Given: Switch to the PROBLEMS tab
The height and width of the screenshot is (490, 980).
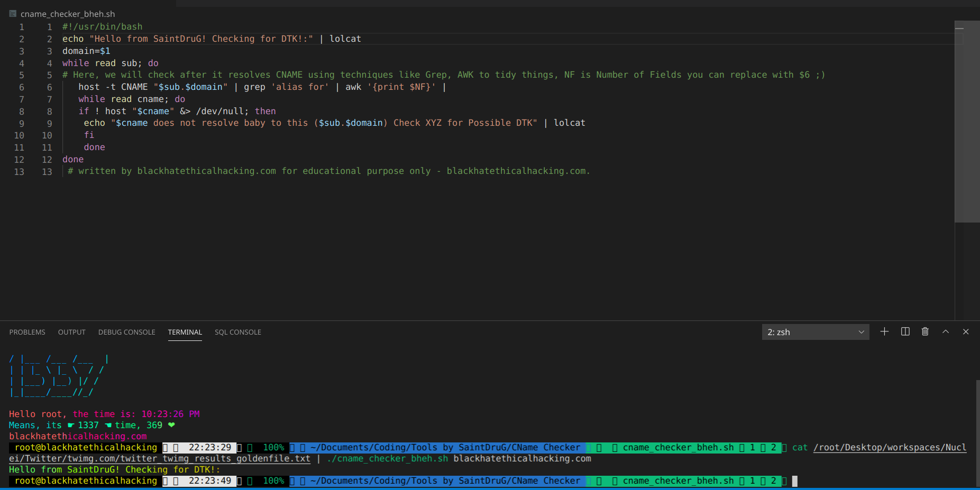Looking at the screenshot, I should point(27,332).
